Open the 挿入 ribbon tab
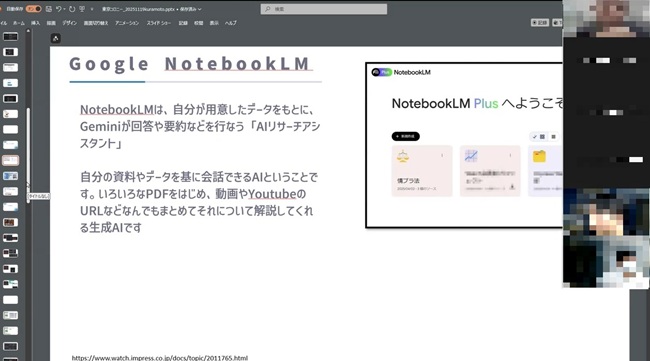 point(36,23)
